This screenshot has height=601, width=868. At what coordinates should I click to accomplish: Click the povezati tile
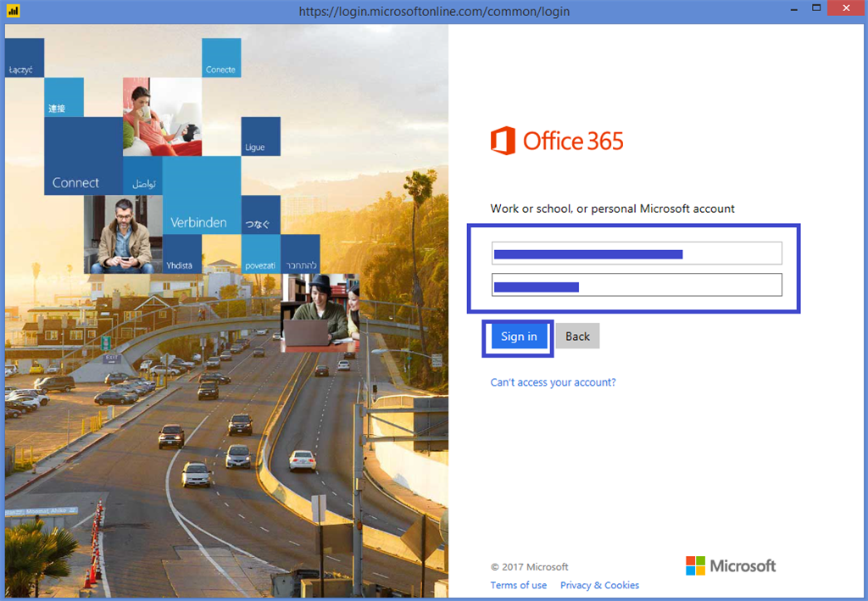click(261, 254)
